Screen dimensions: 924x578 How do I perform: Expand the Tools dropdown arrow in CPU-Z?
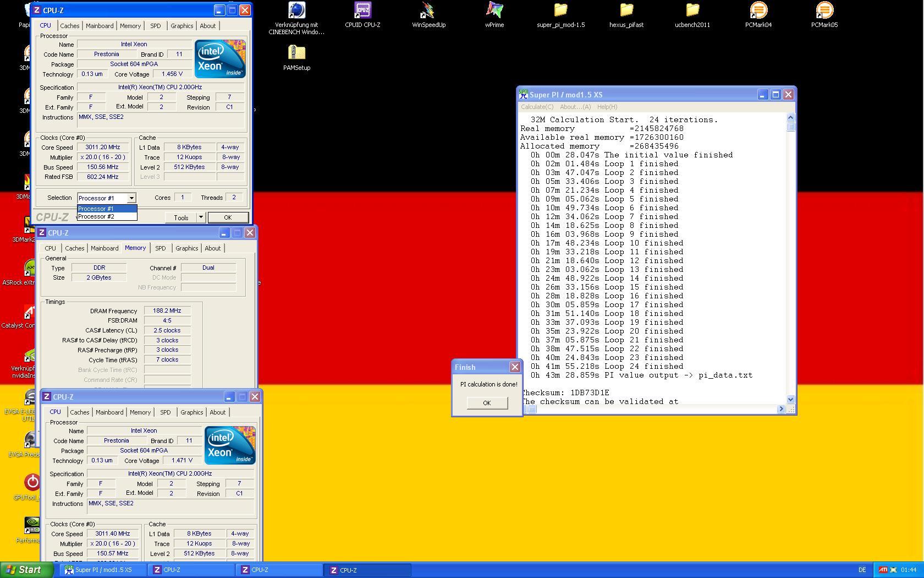click(x=201, y=217)
